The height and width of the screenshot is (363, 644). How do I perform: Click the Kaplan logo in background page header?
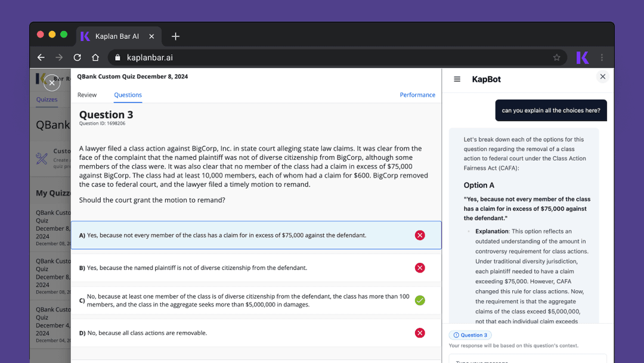click(x=41, y=78)
